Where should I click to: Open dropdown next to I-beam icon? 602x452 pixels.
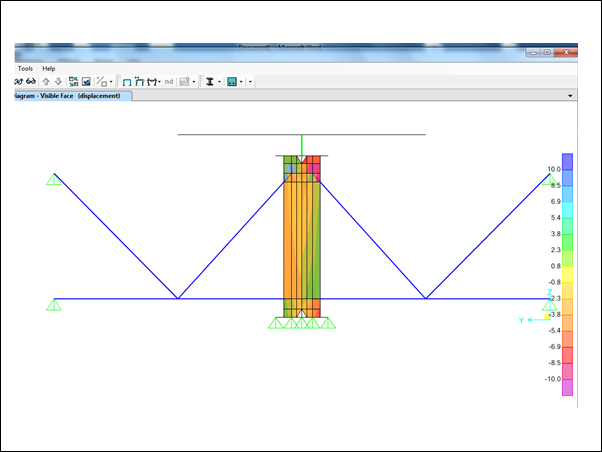[220, 81]
